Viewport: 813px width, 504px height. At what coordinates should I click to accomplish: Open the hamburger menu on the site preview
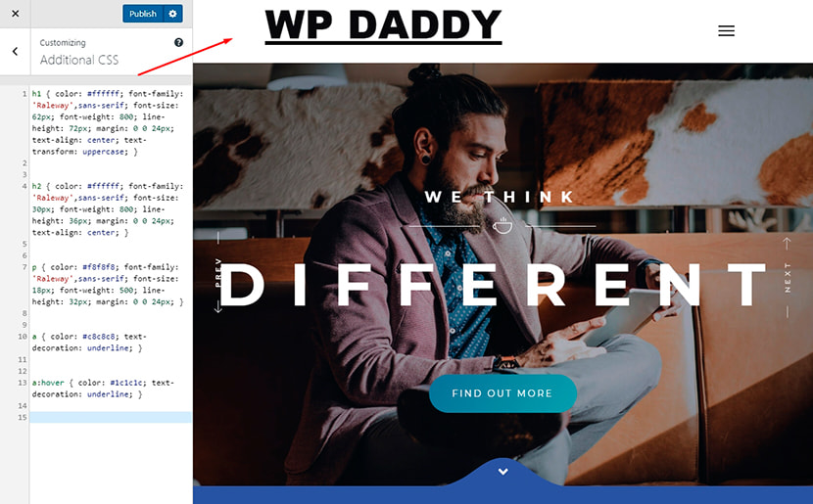(x=726, y=31)
